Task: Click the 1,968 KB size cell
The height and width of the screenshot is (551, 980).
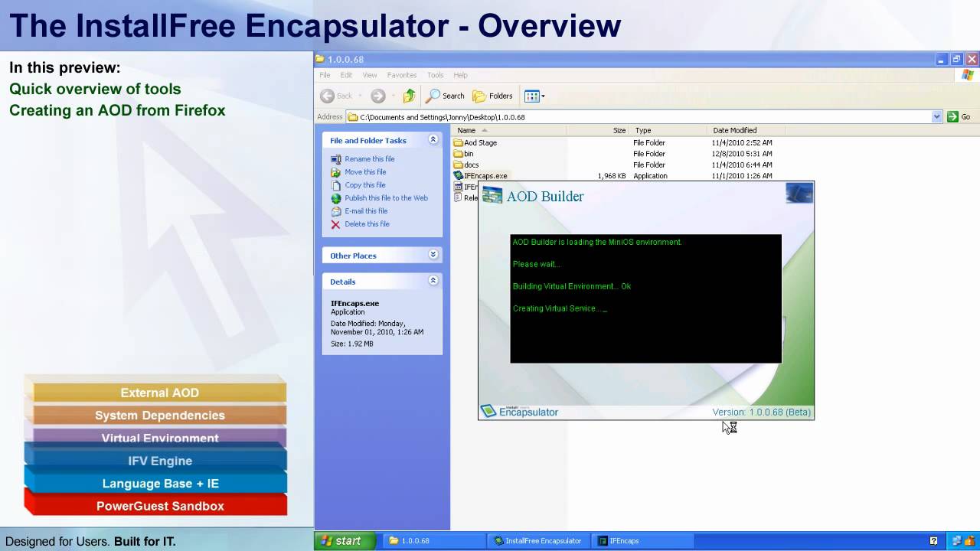Action: (611, 176)
